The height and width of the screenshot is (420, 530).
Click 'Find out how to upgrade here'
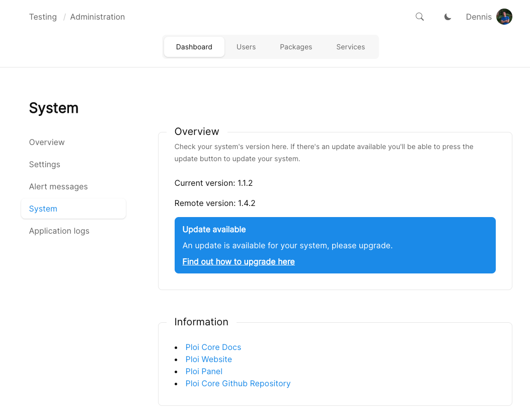pyautogui.click(x=239, y=261)
